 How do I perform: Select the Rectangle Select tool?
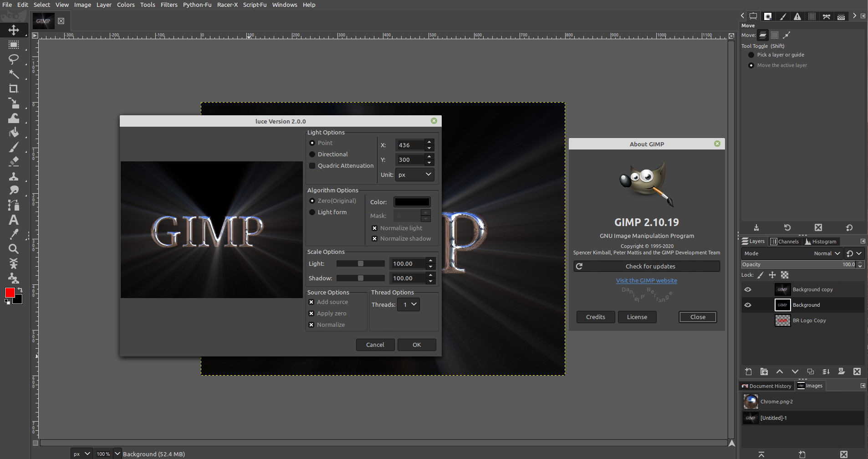click(14, 45)
